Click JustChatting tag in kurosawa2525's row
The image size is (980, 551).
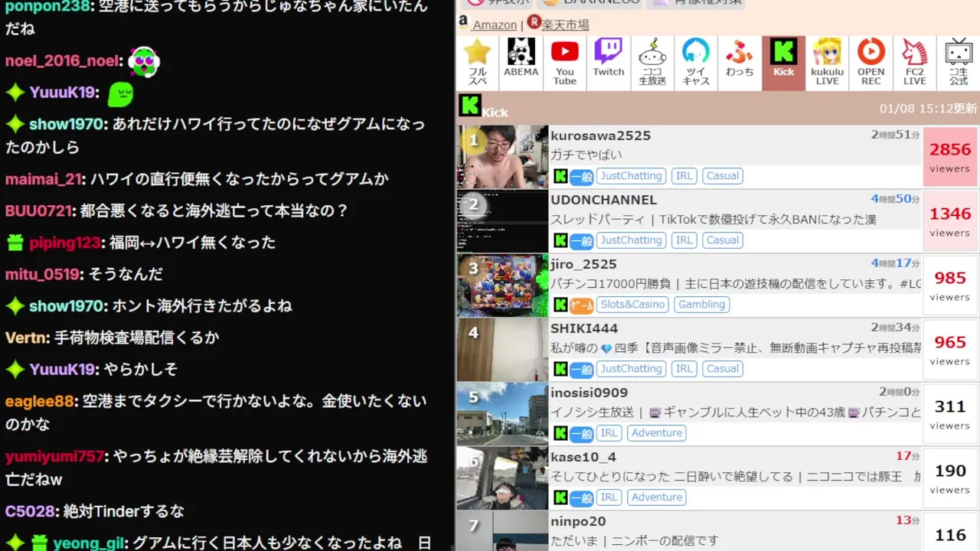tap(631, 176)
